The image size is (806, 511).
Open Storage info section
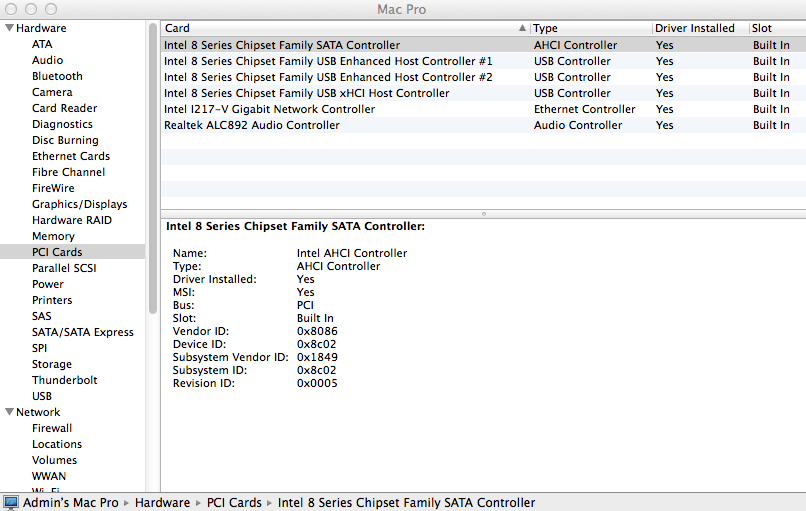(x=52, y=364)
